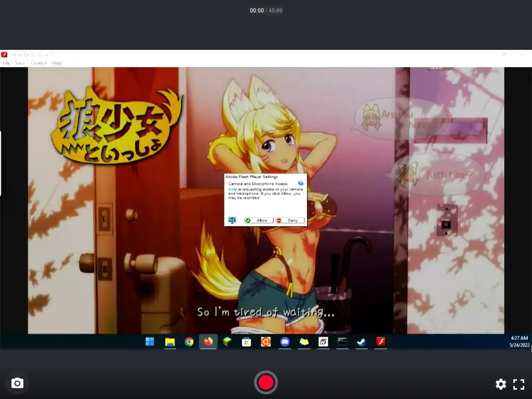
Task: Start recording with the red record button
Action: pyautogui.click(x=265, y=382)
